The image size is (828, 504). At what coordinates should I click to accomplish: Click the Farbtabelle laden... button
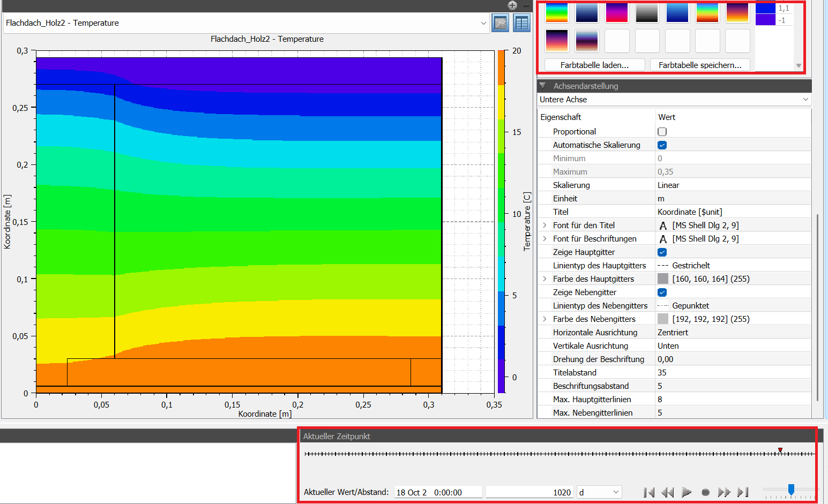595,65
